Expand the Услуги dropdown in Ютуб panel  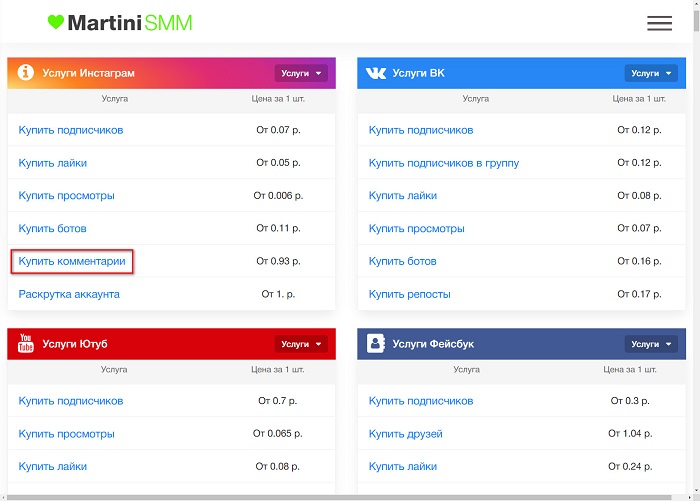coord(301,344)
